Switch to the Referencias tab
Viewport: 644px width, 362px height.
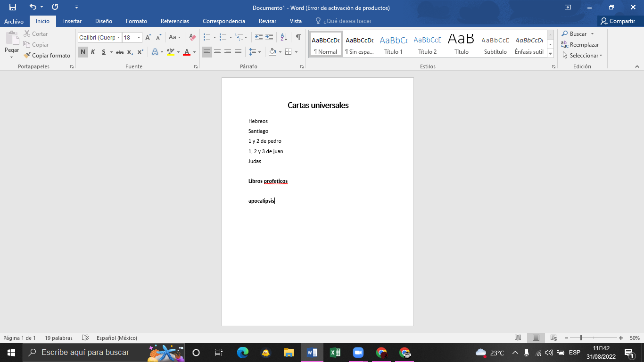coord(175,21)
